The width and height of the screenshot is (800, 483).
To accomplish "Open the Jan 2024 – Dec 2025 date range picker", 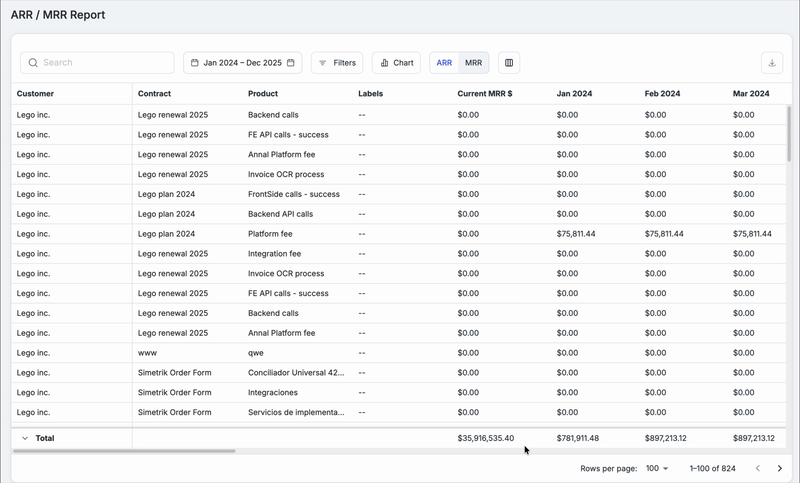I will [242, 63].
